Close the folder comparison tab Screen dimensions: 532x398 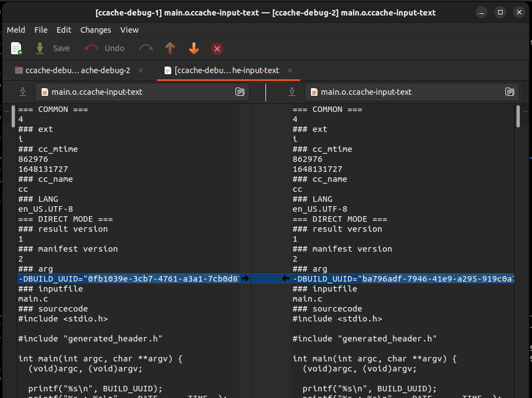141,70
